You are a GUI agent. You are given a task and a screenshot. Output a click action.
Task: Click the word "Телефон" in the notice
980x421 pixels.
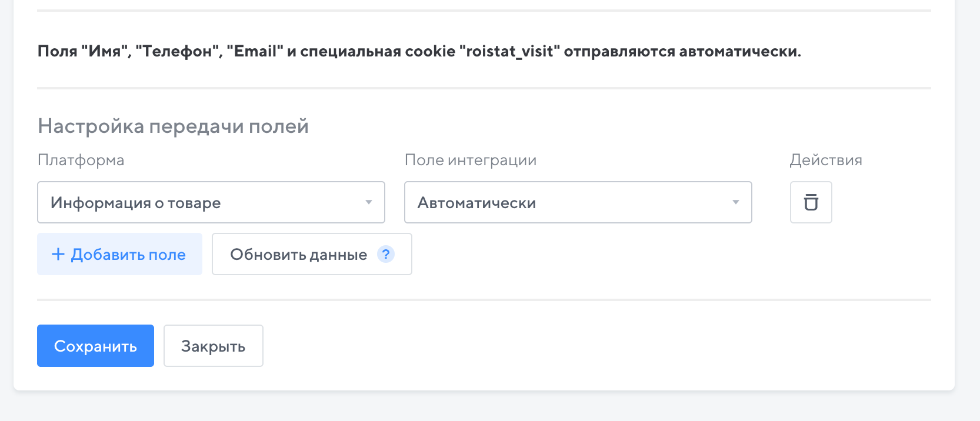pos(177,51)
